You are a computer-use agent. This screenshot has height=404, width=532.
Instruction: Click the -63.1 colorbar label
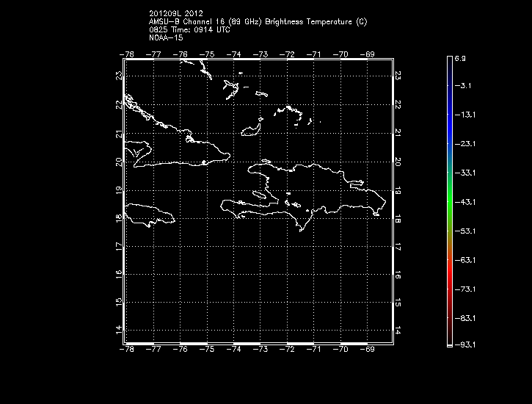coord(464,260)
